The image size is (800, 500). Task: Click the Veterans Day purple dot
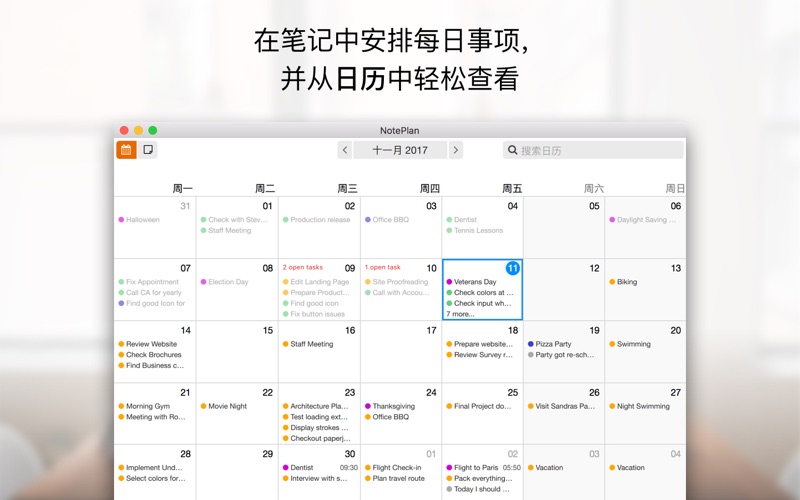click(x=449, y=282)
